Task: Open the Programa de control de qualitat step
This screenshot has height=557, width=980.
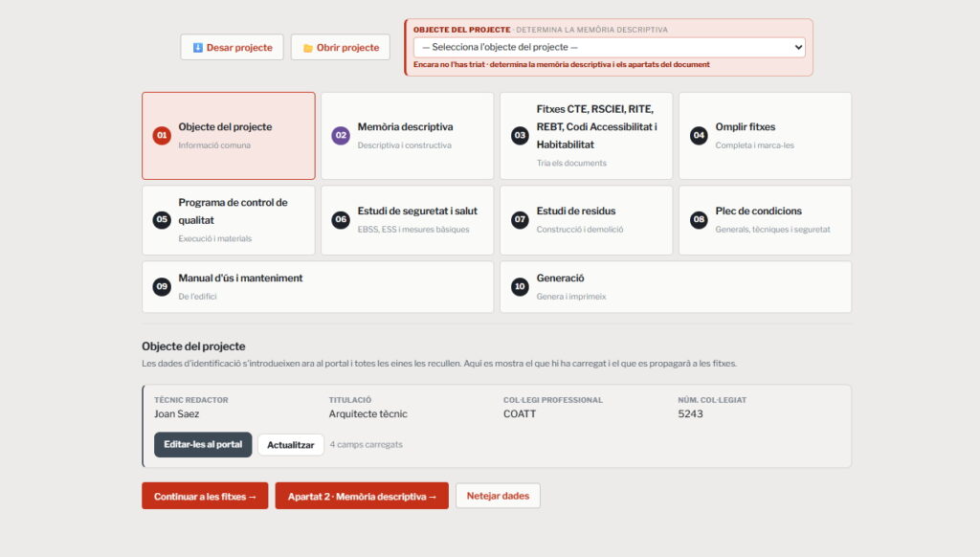Action: (x=229, y=220)
